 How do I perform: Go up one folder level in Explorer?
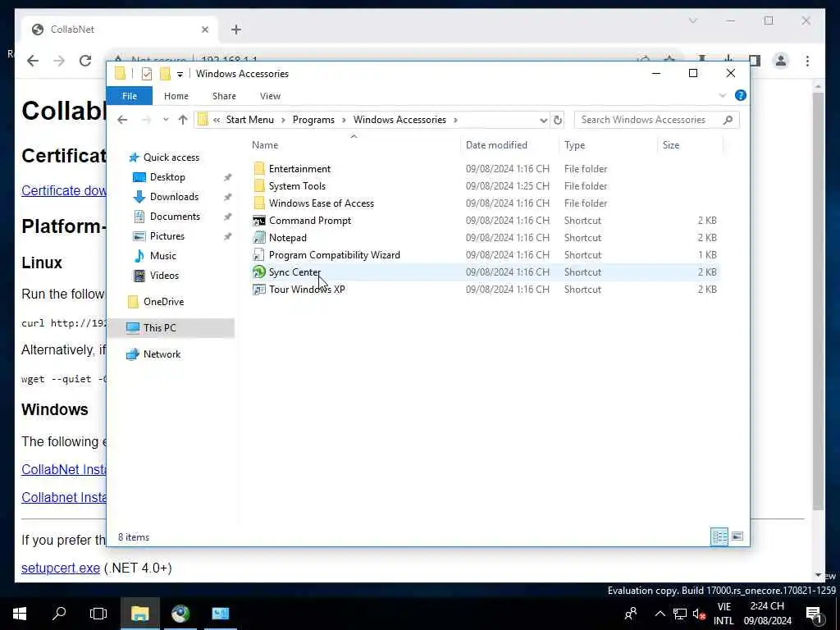point(183,120)
